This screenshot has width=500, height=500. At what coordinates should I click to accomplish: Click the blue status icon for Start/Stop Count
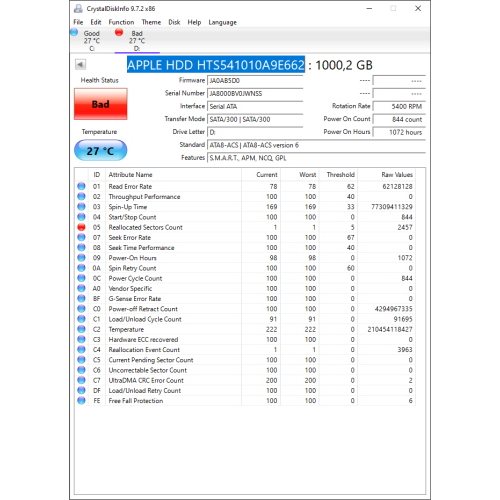click(x=81, y=217)
